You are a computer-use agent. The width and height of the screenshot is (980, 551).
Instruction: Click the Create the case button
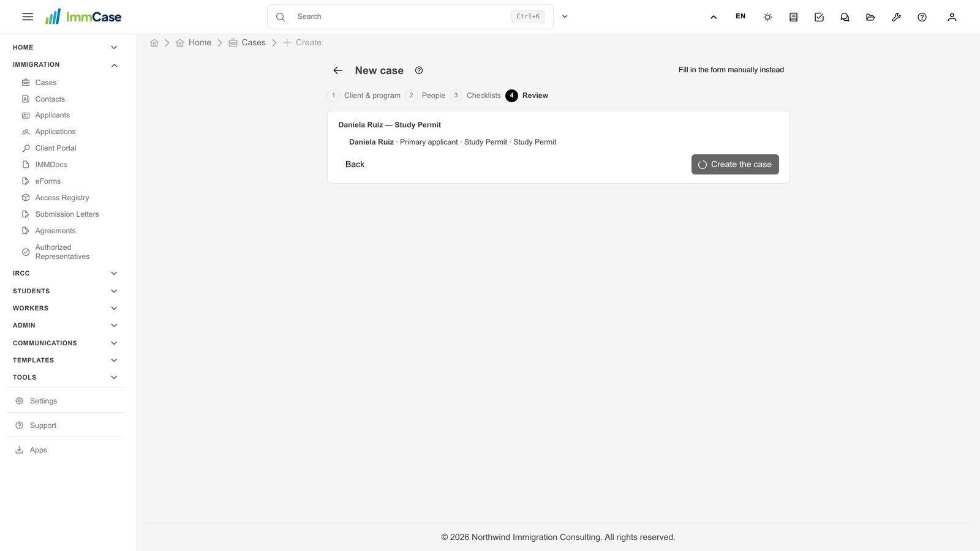pos(735,164)
